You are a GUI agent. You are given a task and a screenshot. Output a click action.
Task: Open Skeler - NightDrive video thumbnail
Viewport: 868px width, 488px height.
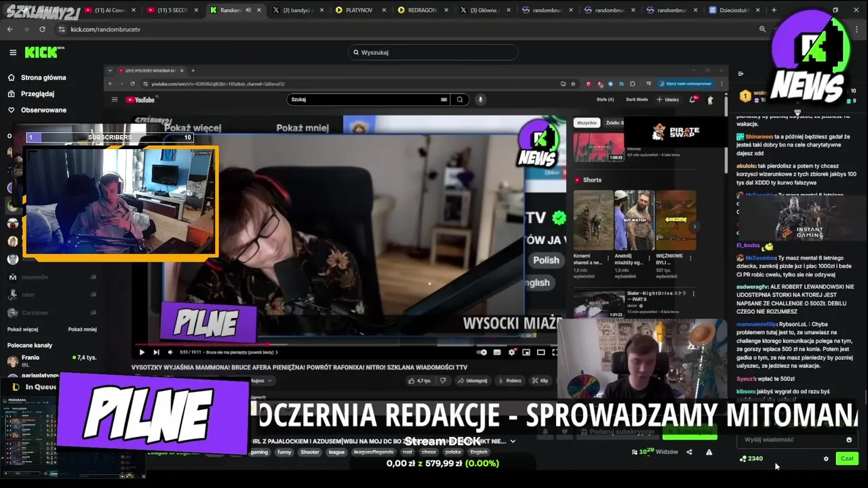point(599,304)
